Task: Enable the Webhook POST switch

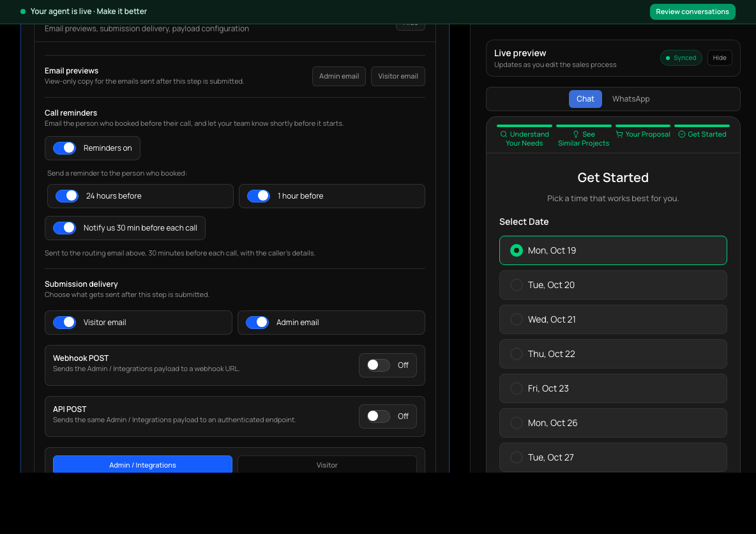Action: [x=379, y=365]
